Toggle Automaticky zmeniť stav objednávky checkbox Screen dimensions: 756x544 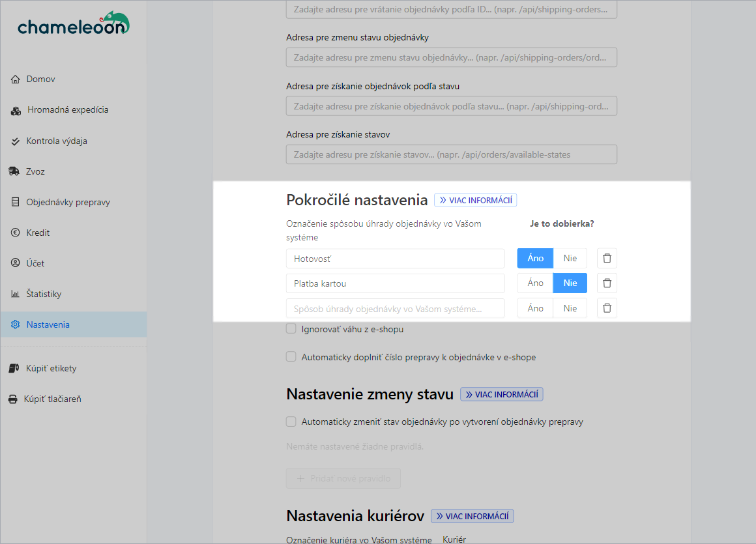pos(291,422)
